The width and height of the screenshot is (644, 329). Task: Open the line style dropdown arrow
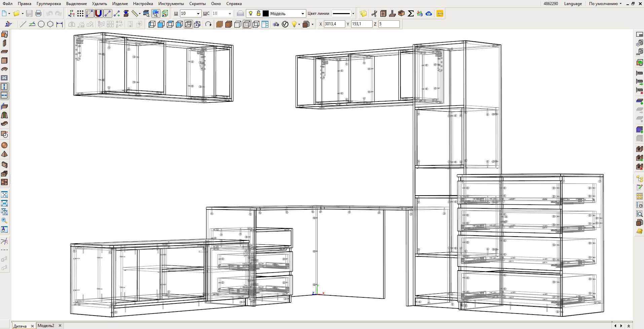pyautogui.click(x=353, y=13)
